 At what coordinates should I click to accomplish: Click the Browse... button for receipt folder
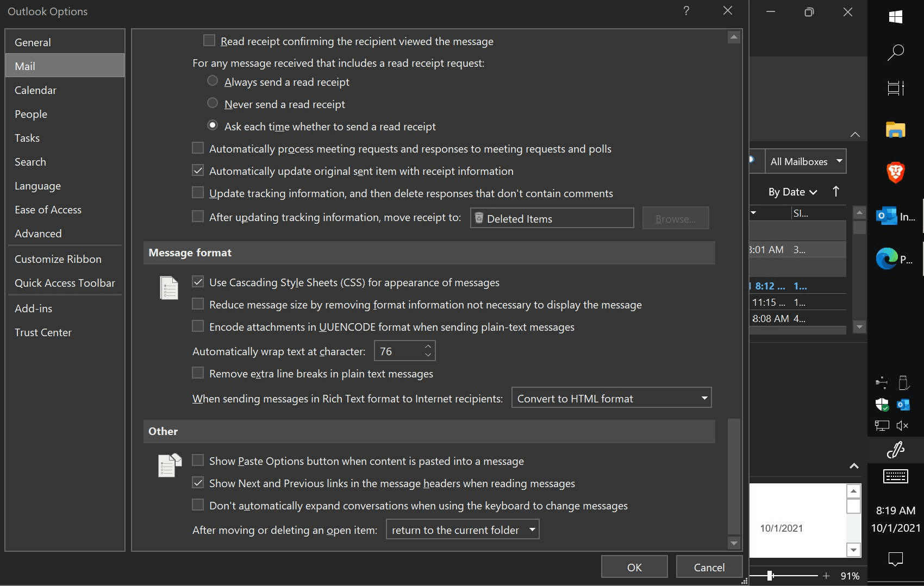point(676,218)
